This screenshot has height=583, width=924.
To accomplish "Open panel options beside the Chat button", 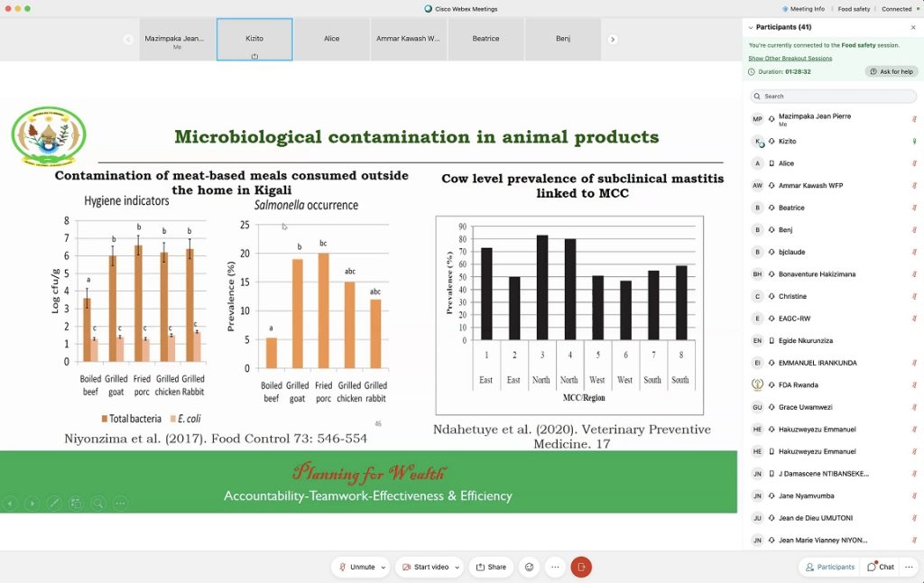I will point(910,567).
